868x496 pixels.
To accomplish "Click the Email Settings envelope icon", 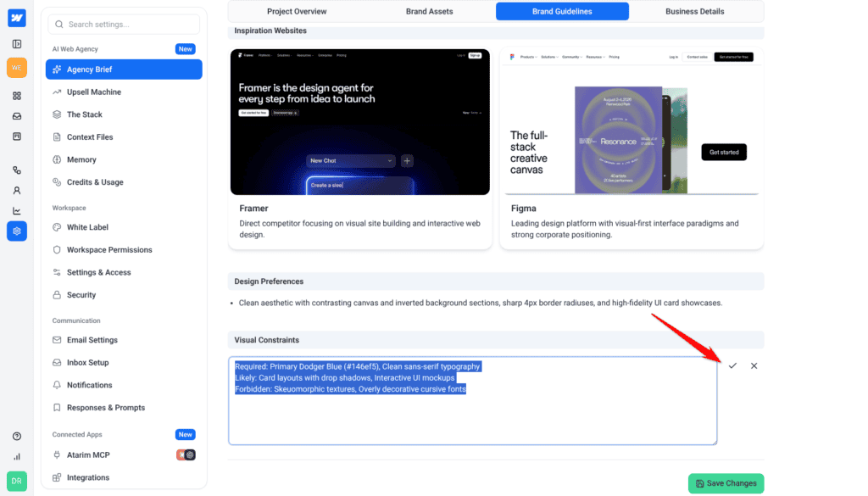I will tap(57, 340).
